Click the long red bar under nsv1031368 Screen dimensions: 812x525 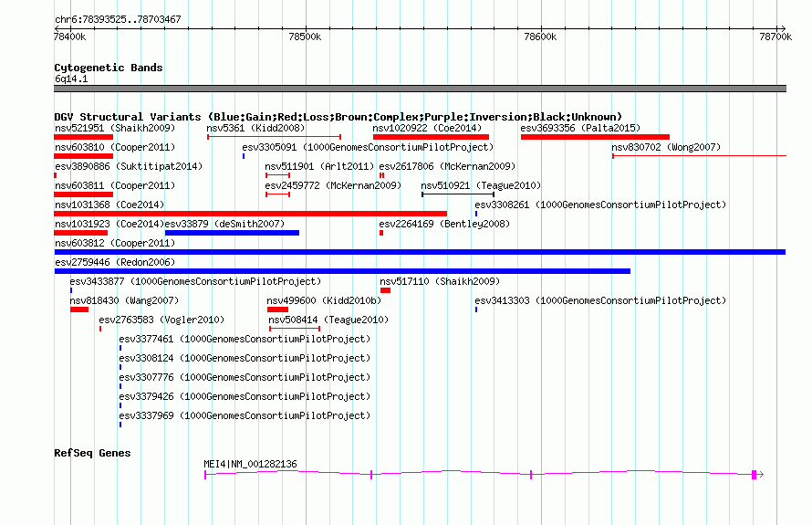(251, 214)
